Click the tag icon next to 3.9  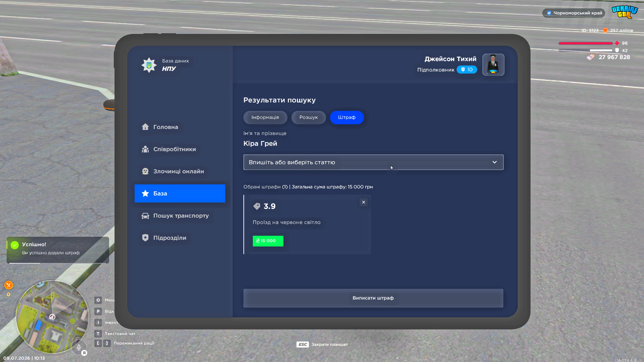coord(257,206)
